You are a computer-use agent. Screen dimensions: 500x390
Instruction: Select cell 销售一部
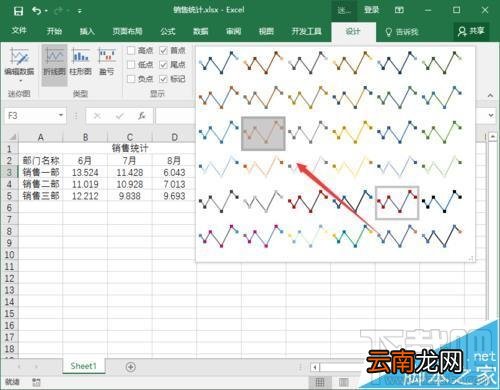[41, 172]
